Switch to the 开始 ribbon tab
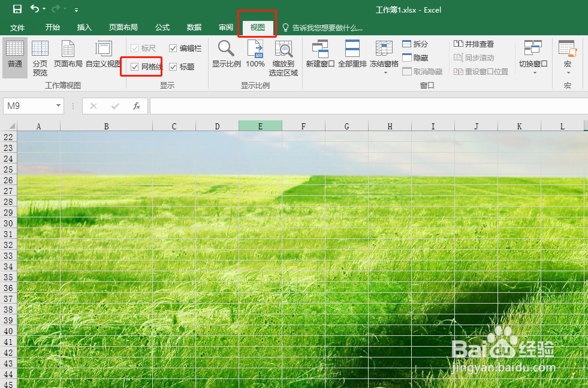The height and width of the screenshot is (388, 588). pyautogui.click(x=52, y=27)
